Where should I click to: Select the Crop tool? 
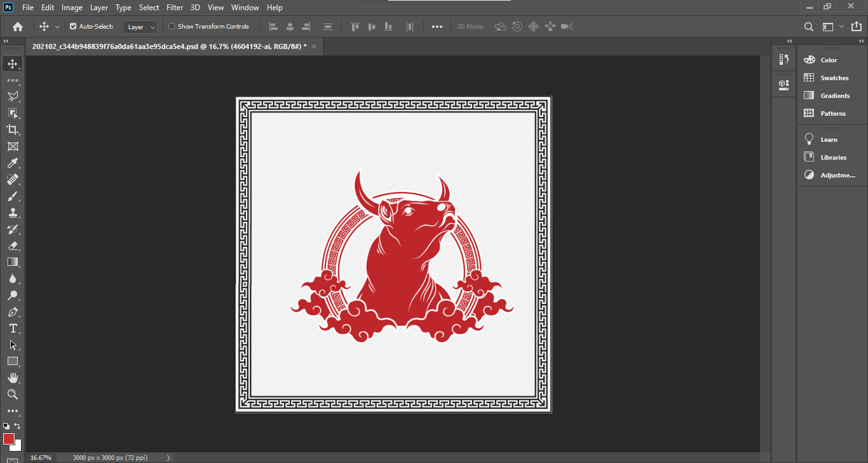coord(13,129)
